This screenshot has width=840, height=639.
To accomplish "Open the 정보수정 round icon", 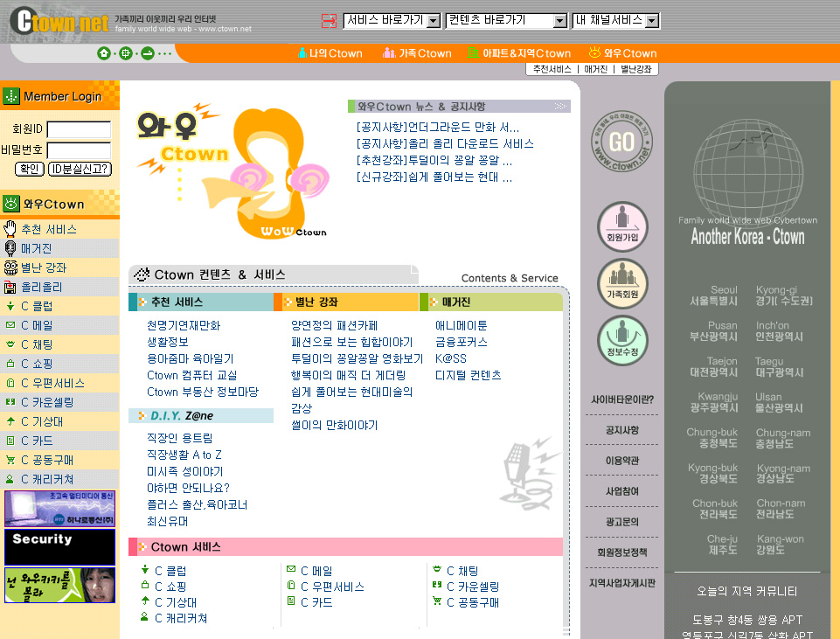I will tap(622, 341).
